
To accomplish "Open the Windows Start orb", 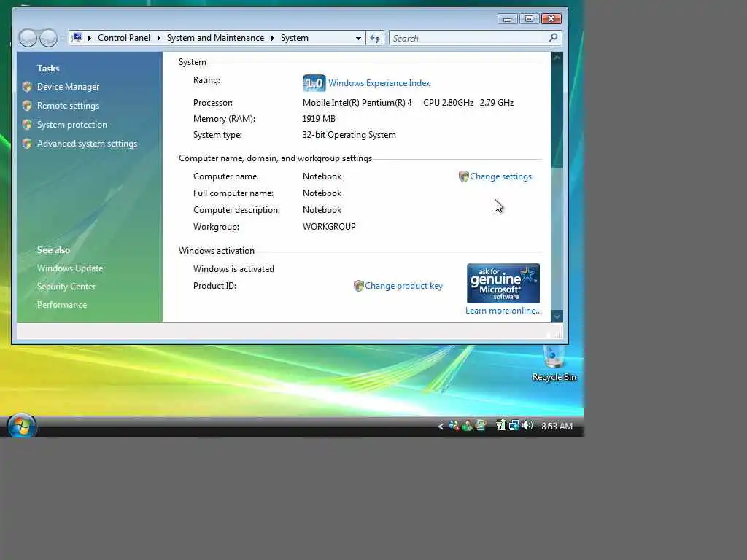I will click(21, 426).
